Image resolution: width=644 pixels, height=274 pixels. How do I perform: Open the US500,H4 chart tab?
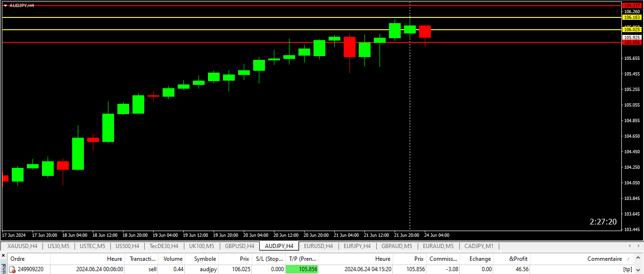(x=127, y=246)
